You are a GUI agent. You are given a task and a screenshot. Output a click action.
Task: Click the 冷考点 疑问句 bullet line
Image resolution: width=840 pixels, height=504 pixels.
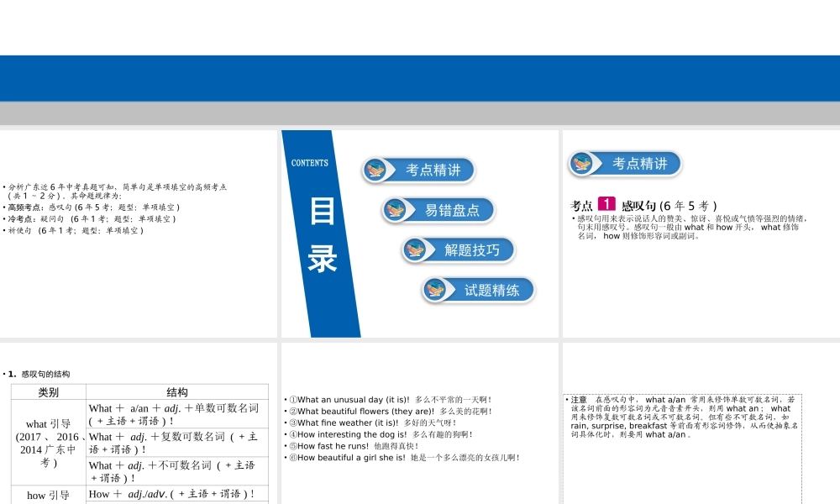pos(92,219)
